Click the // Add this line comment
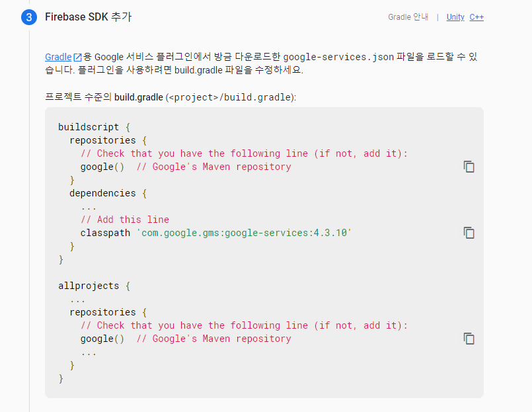 pos(125,220)
